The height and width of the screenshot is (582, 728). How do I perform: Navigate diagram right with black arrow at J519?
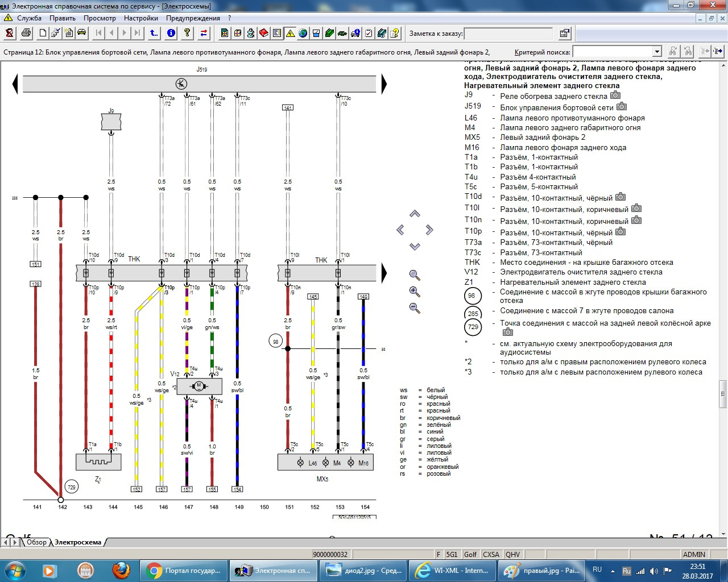point(384,84)
